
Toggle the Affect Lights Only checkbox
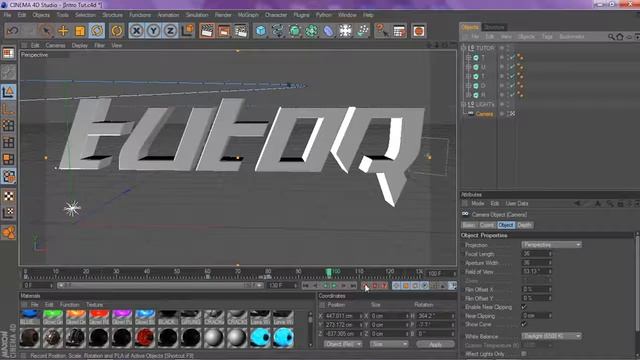click(524, 353)
